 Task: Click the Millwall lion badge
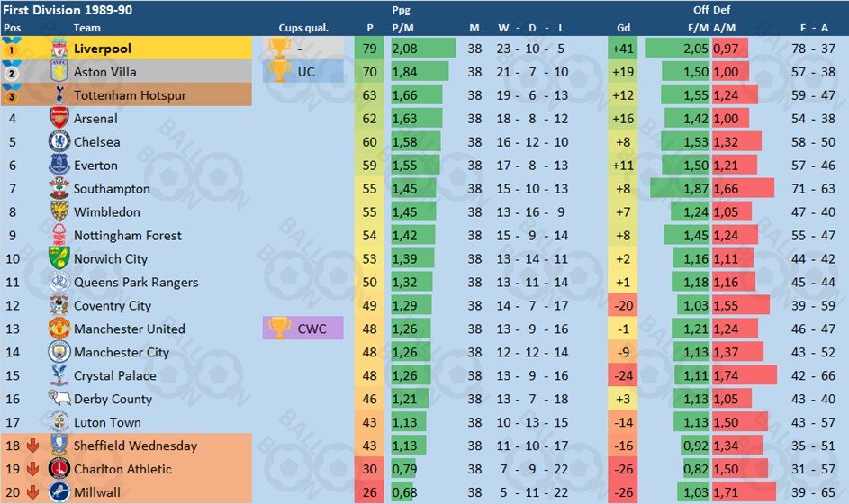coord(59,492)
